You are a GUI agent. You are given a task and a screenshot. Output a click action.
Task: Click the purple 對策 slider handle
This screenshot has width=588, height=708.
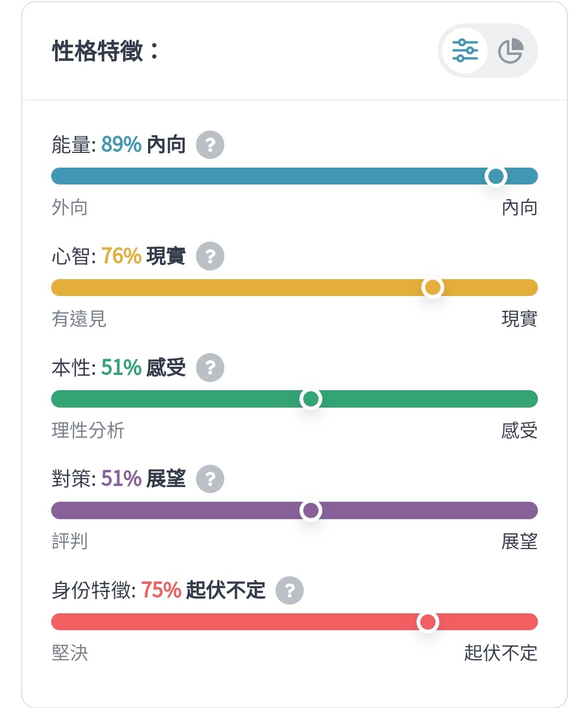point(311,510)
